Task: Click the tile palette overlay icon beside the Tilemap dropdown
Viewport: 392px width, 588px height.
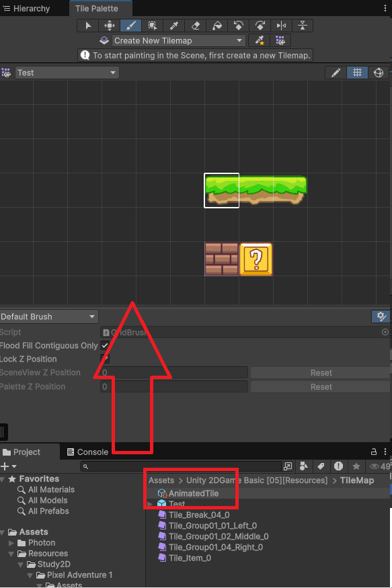Action: (x=280, y=40)
